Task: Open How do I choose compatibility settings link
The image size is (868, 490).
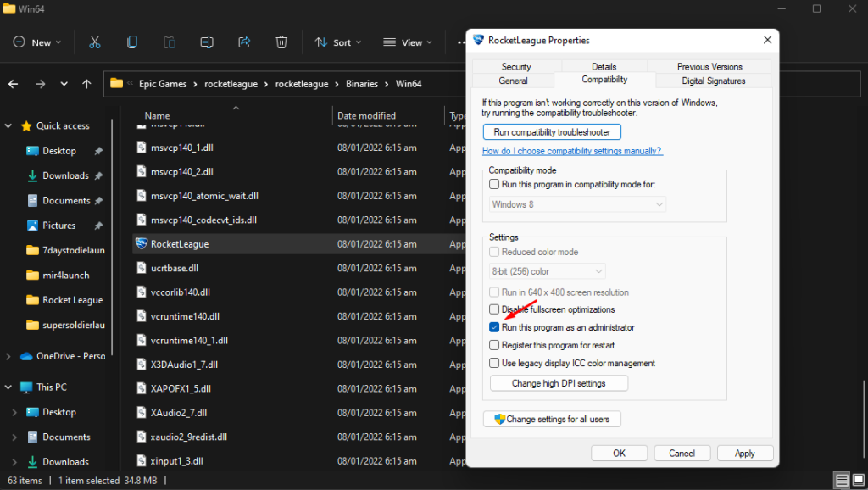Action: 572,151
